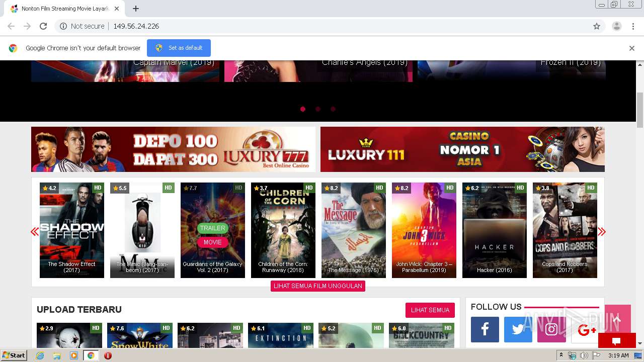This screenshot has width=644, height=362.
Task: Bookmark this page with the star icon
Action: tap(597, 26)
